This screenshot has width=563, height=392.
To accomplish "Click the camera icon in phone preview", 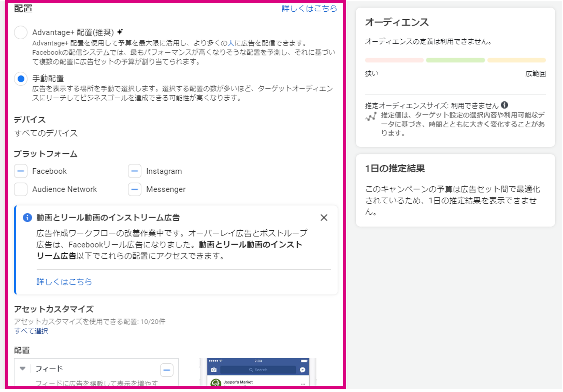I will (214, 370).
